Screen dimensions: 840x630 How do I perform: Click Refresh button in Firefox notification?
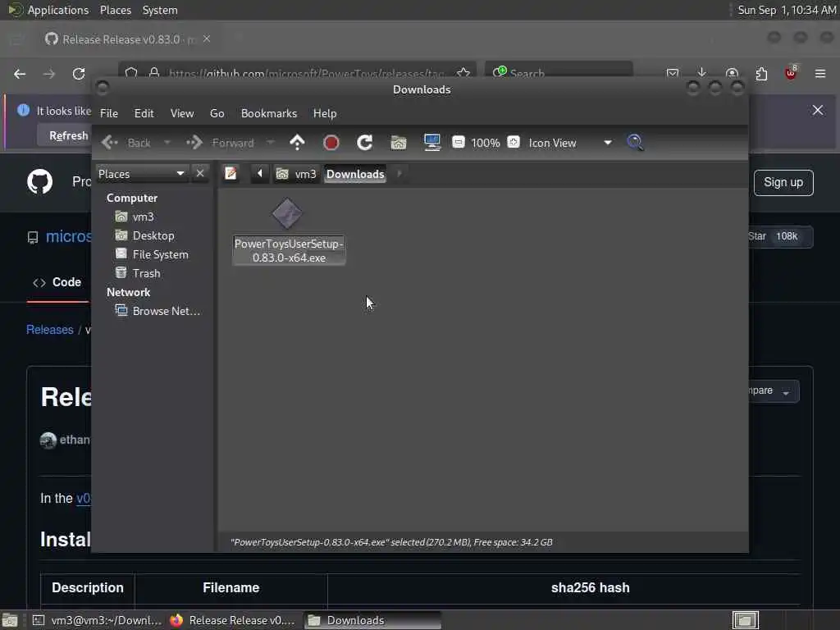[69, 135]
